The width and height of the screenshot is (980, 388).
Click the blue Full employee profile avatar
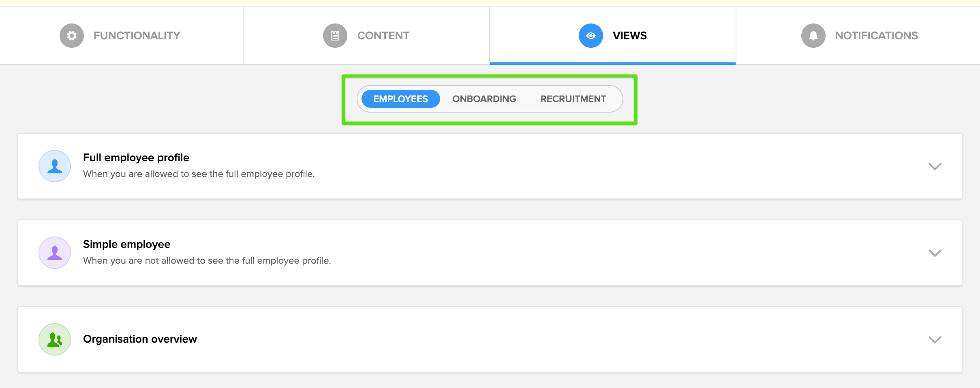[x=55, y=166]
